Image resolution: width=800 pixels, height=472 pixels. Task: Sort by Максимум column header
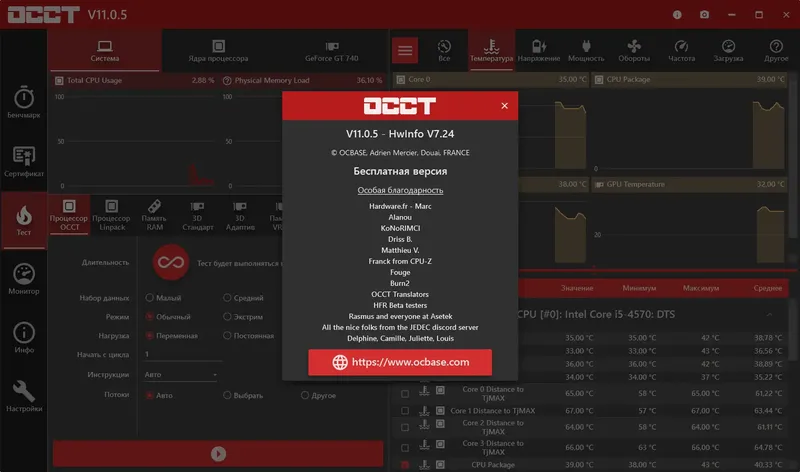click(x=701, y=288)
